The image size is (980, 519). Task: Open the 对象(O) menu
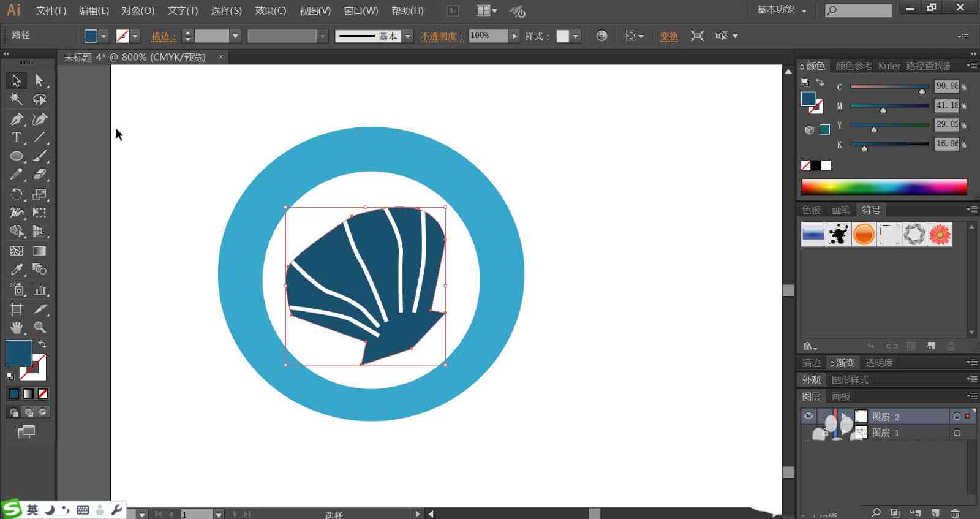138,11
